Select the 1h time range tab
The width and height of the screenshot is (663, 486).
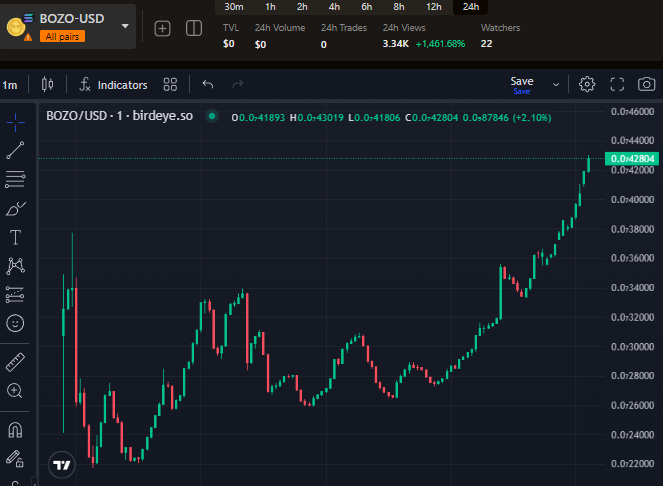click(x=270, y=7)
